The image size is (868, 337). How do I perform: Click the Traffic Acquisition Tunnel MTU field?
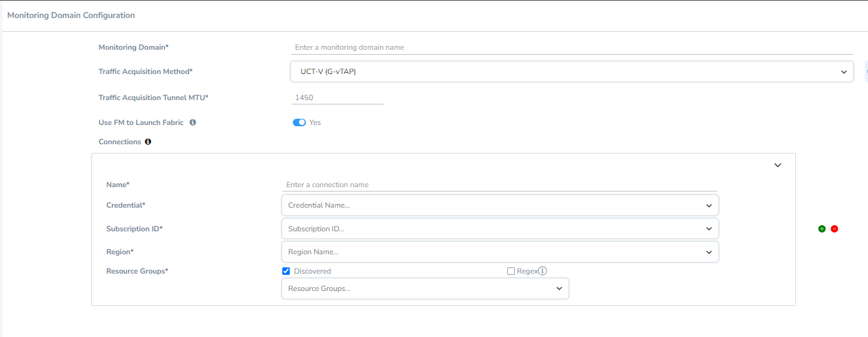coord(337,98)
